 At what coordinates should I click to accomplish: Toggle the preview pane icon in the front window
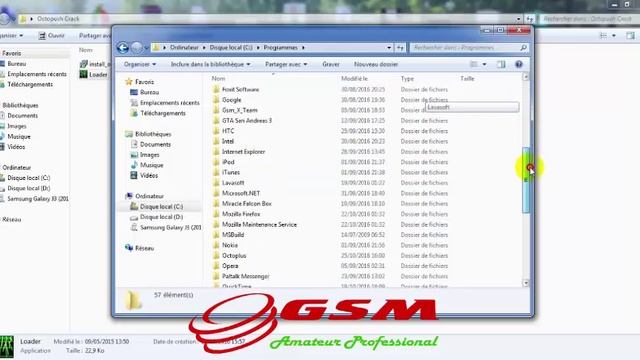point(501,64)
